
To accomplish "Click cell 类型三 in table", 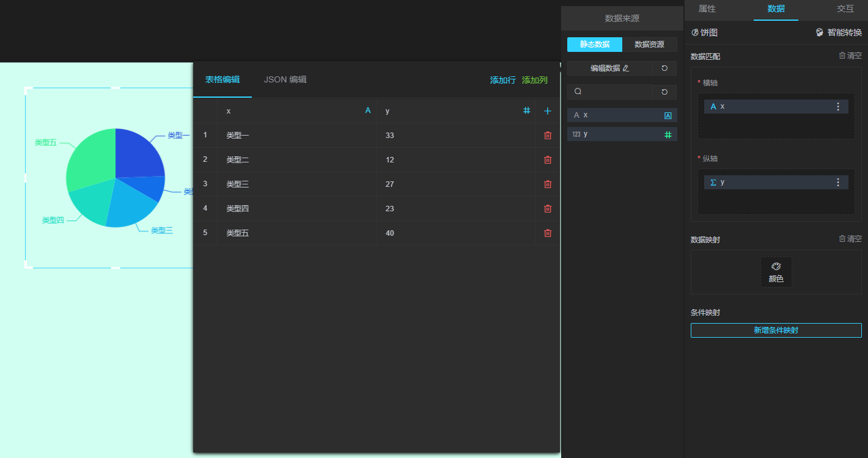I will 296,184.
